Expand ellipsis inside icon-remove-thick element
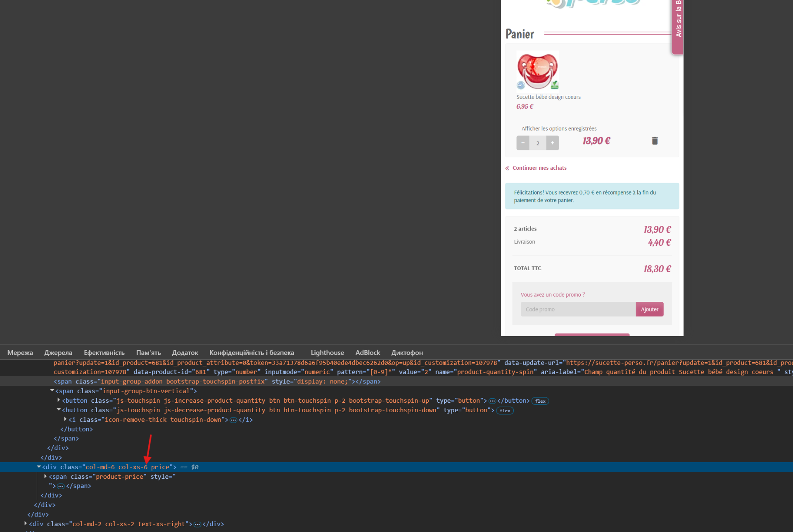 233,420
